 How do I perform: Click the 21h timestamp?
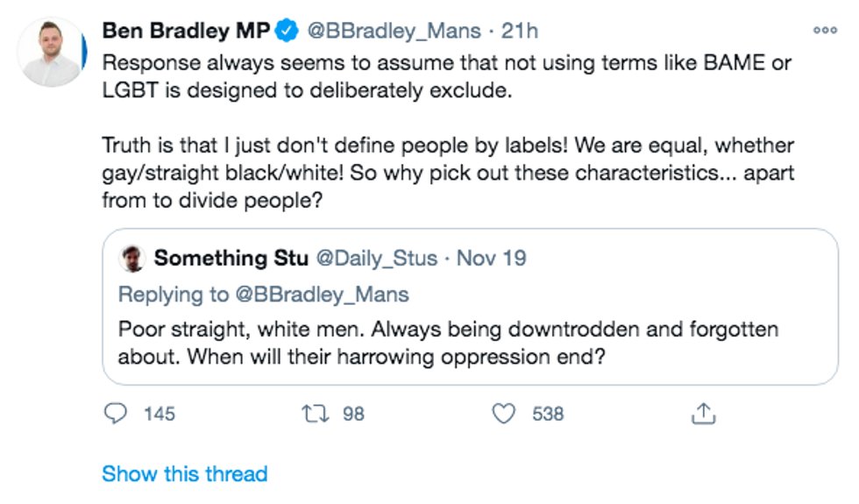519,32
